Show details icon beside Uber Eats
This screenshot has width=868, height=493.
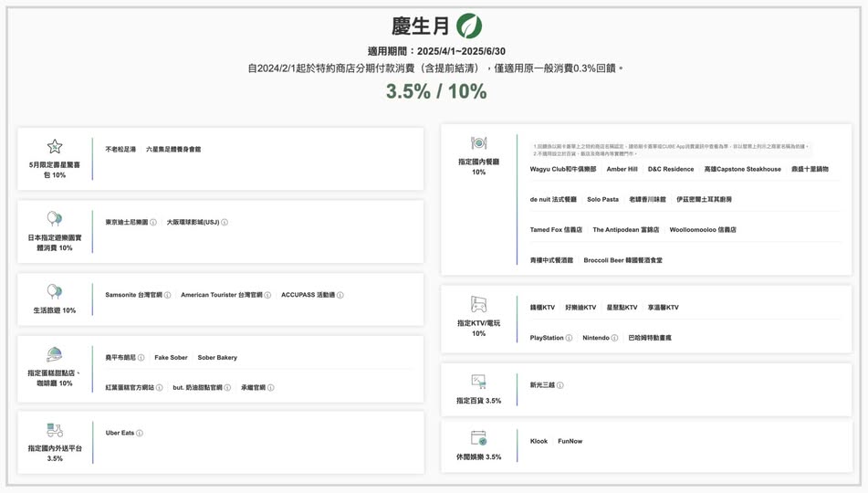click(140, 434)
